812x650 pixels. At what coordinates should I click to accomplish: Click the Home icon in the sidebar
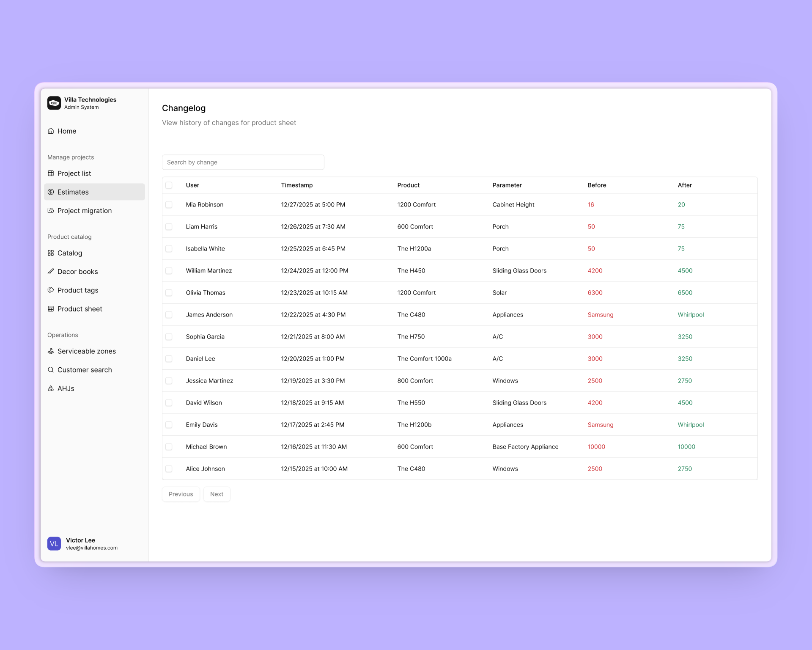(51, 131)
